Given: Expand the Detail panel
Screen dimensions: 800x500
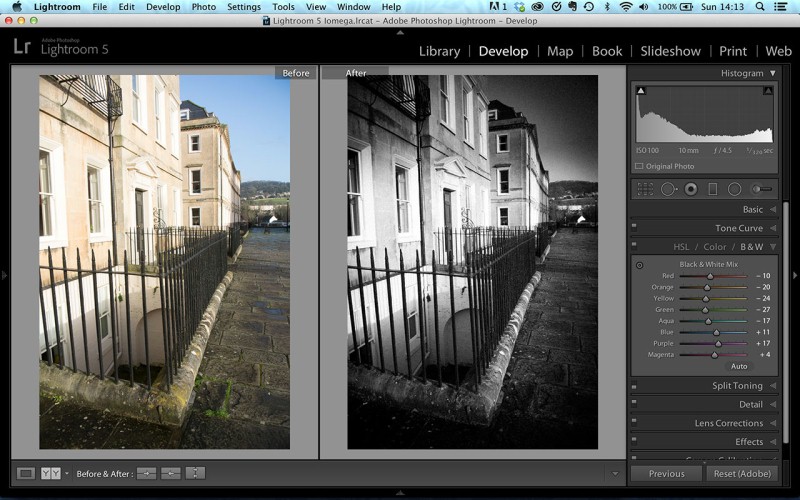Looking at the screenshot, I should coord(773,405).
